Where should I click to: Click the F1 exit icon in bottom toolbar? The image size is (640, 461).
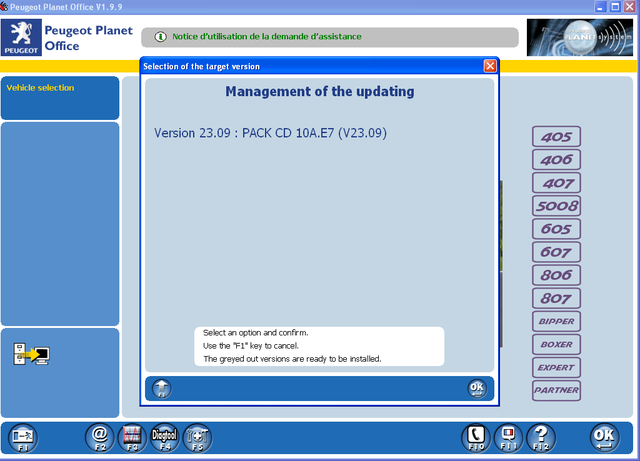click(23, 438)
